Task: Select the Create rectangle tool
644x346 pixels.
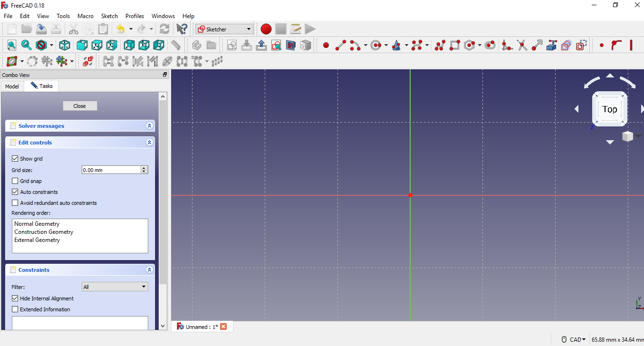Action: coord(455,45)
